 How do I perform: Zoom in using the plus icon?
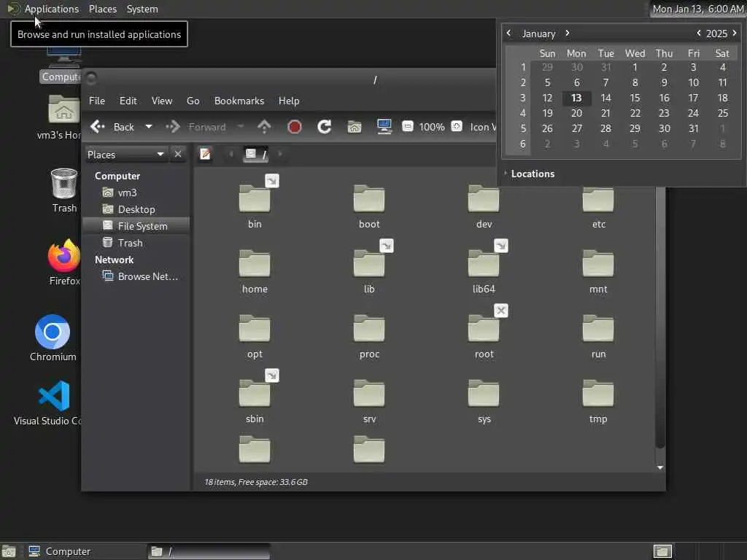[x=457, y=127]
